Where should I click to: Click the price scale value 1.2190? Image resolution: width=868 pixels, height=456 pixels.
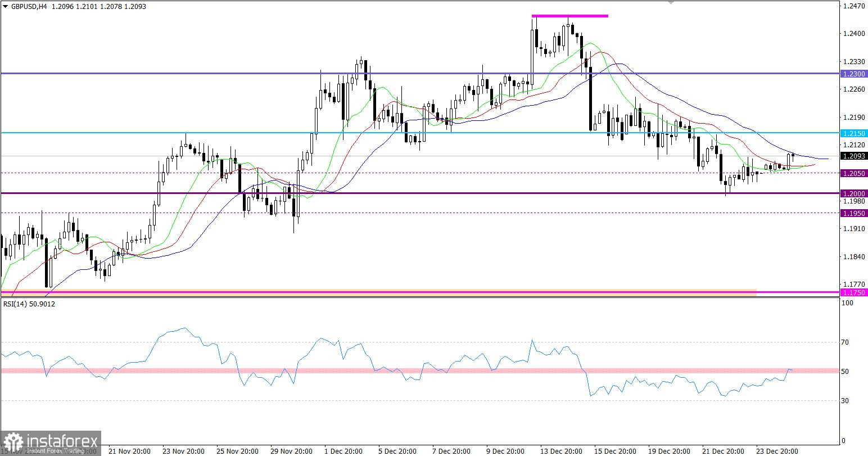tap(854, 118)
